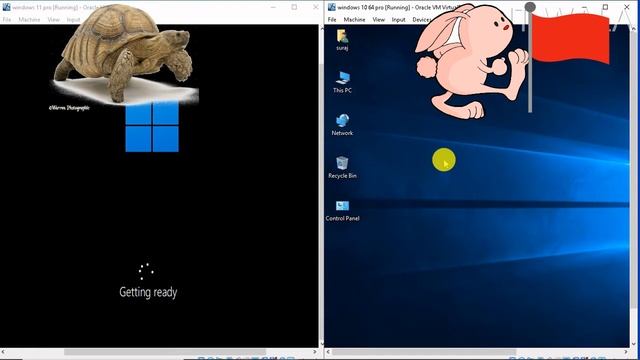The height and width of the screenshot is (360, 640).
Task: Click the Windows 11 logo on boot screen
Action: [x=152, y=126]
